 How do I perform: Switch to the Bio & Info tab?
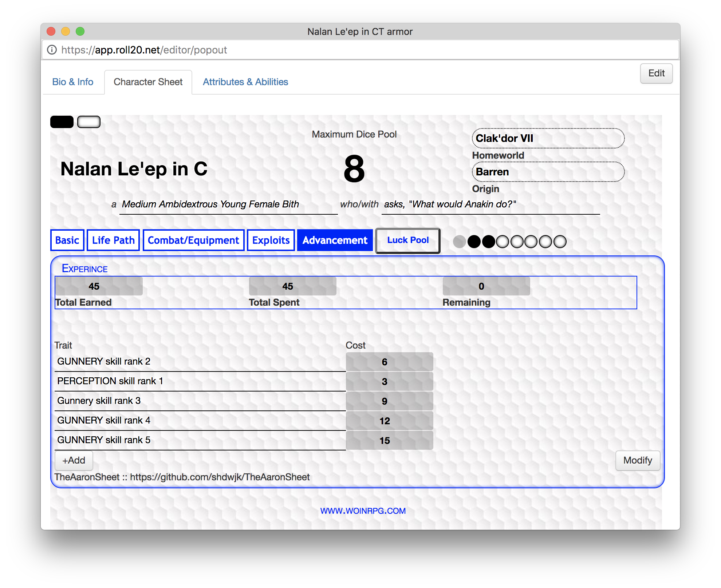[73, 82]
